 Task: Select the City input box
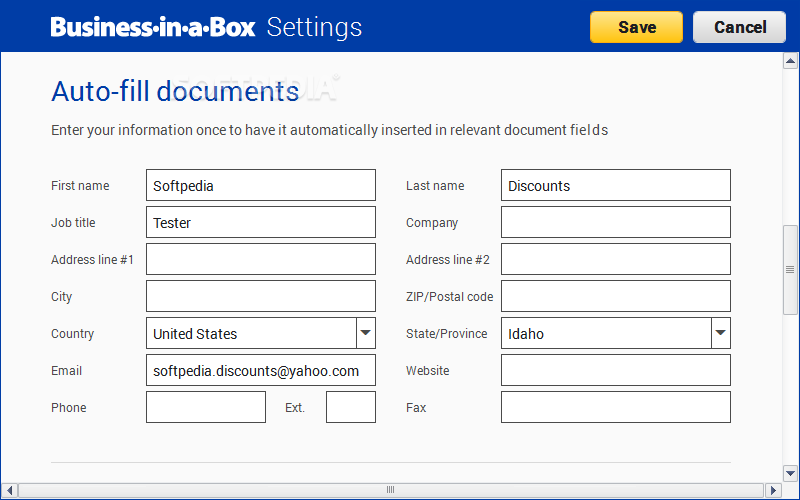261,296
